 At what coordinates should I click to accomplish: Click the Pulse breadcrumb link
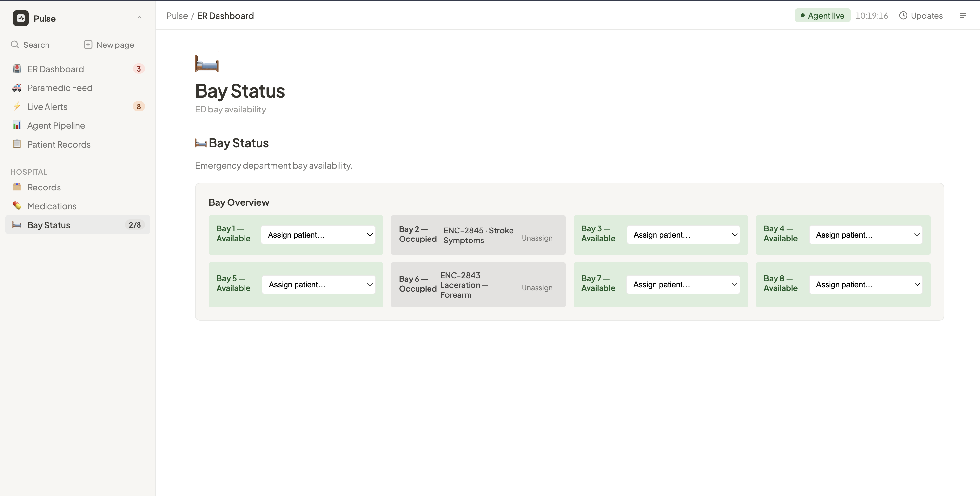pyautogui.click(x=177, y=16)
